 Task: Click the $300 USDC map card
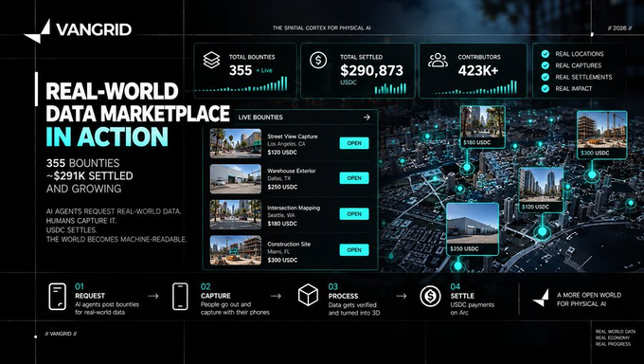[x=602, y=135]
